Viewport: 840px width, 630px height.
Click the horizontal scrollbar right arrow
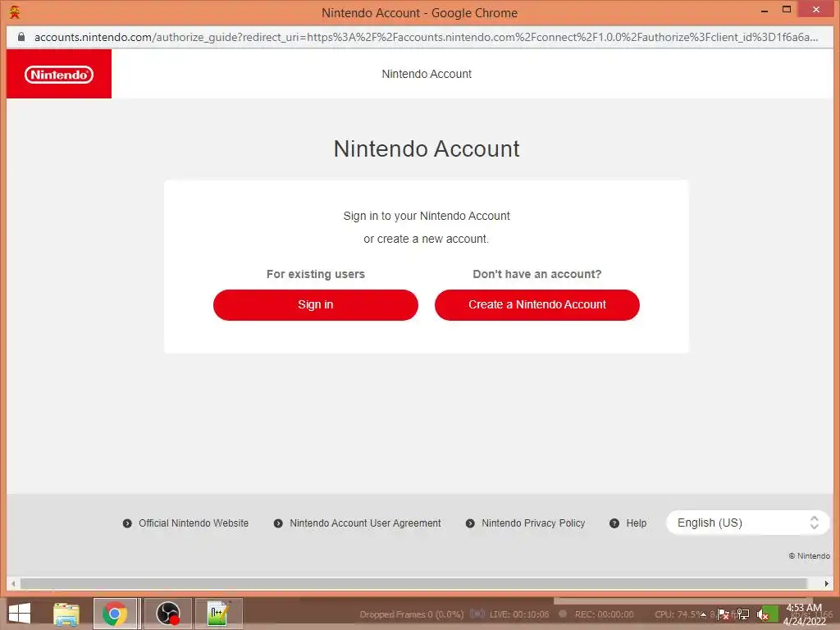[x=827, y=583]
